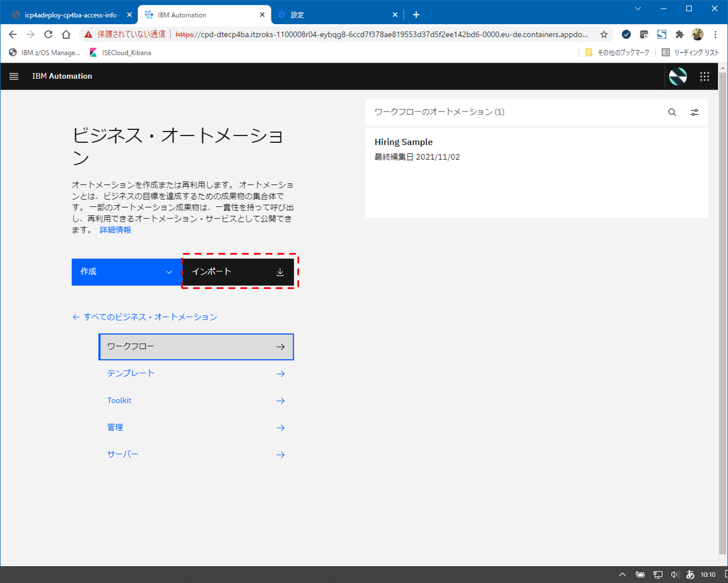Toggle the Japanese IME あ indicator

(x=690, y=575)
